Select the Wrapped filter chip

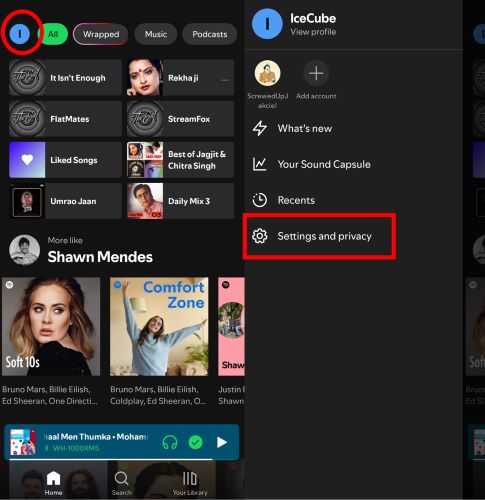pos(101,34)
